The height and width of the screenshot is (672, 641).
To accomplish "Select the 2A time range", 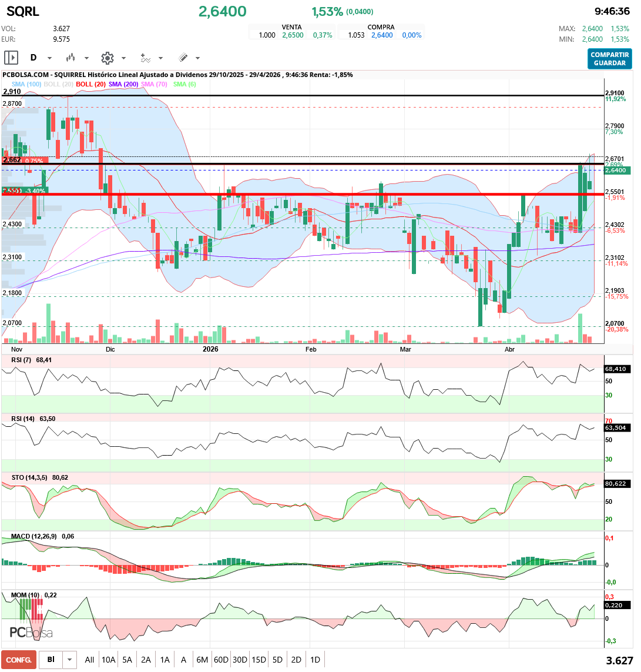I will [x=146, y=660].
